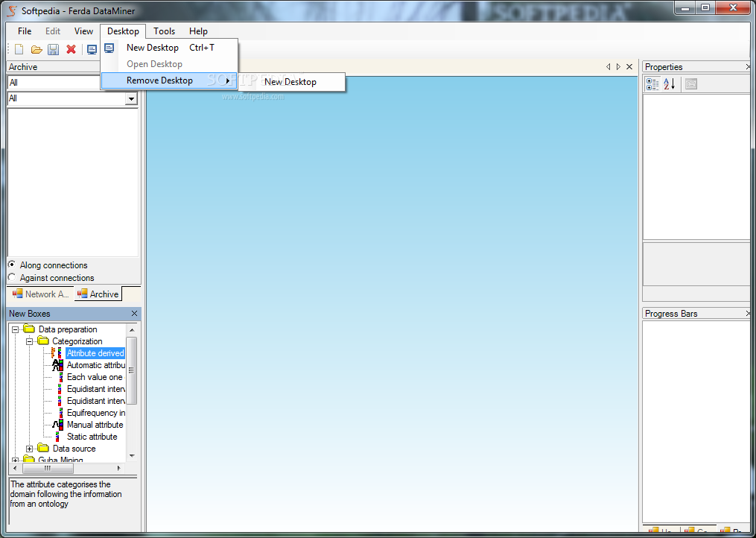Select Each value one tree item
Viewport: 756px width, 538px height.
(95, 377)
